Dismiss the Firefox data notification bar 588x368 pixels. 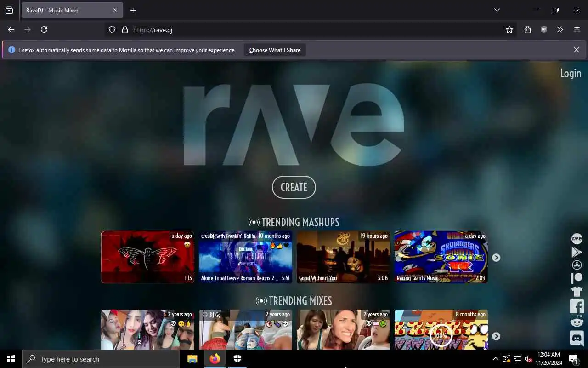click(576, 50)
